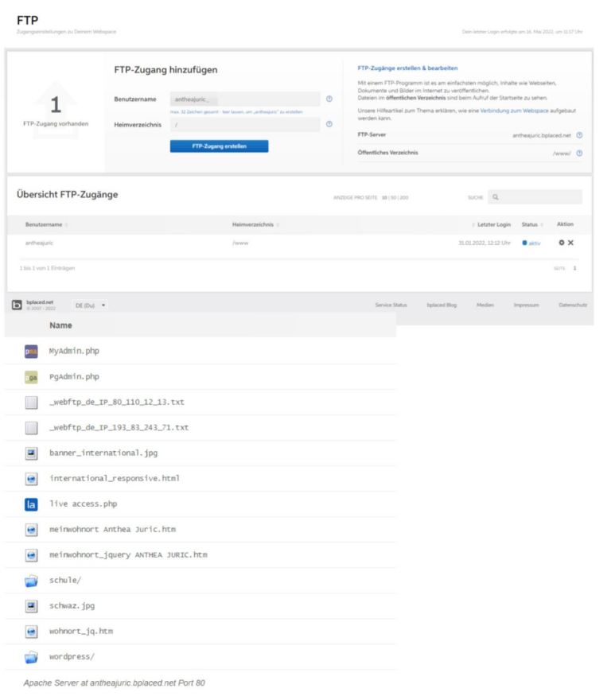Sort table by Benutzername column
Viewport: 611px width, 700px height.
[46, 224]
